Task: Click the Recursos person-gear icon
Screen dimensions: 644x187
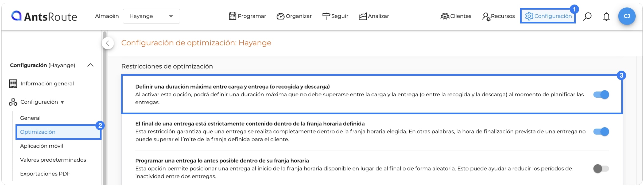Action: coord(486,17)
